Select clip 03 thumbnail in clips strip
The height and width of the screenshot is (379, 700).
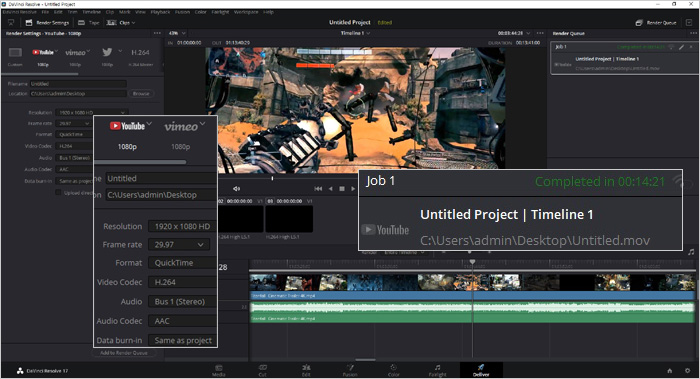[x=289, y=219]
